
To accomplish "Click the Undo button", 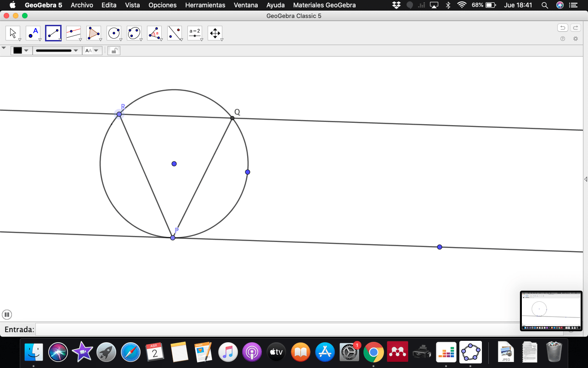I will point(563,28).
